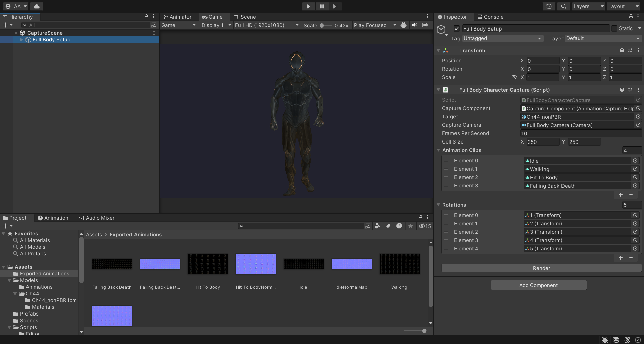This screenshot has height=344, width=644.
Task: Open the Full HD resolution dropdown
Action: [x=267, y=25]
